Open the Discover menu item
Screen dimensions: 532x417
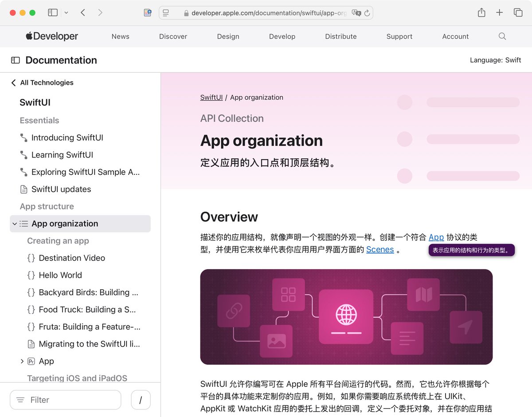tap(173, 36)
